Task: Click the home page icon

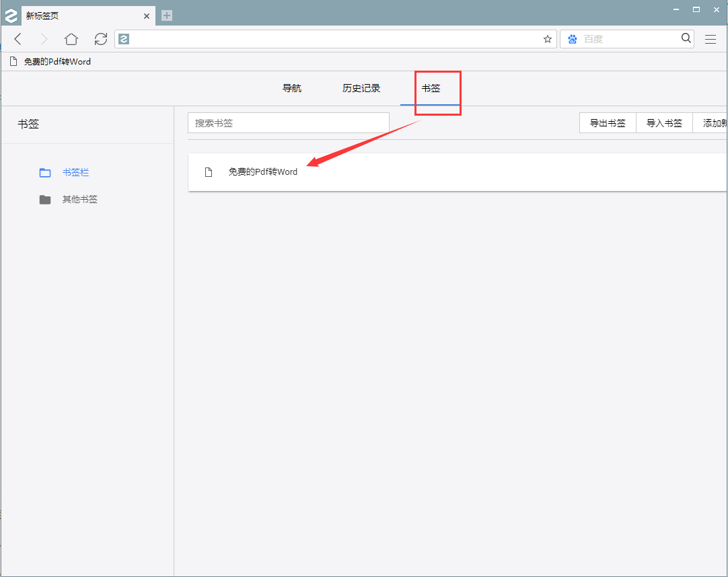Action: click(71, 39)
